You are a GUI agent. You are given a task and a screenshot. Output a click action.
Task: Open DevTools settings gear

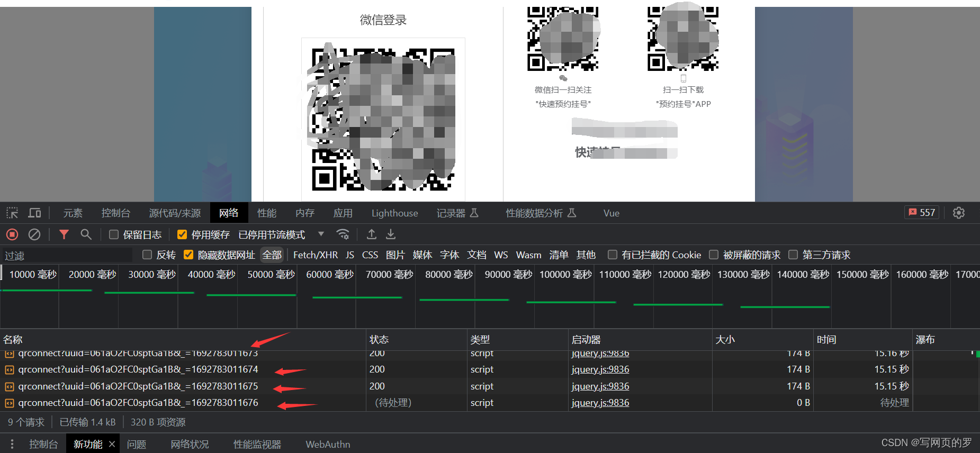click(x=959, y=213)
